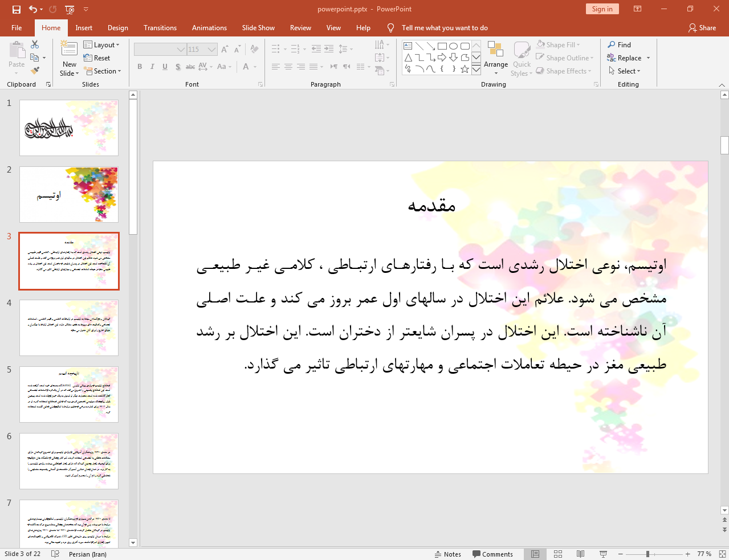Open the Slide Show menu tab
Viewport: 729px width, 560px height.
click(x=258, y=27)
